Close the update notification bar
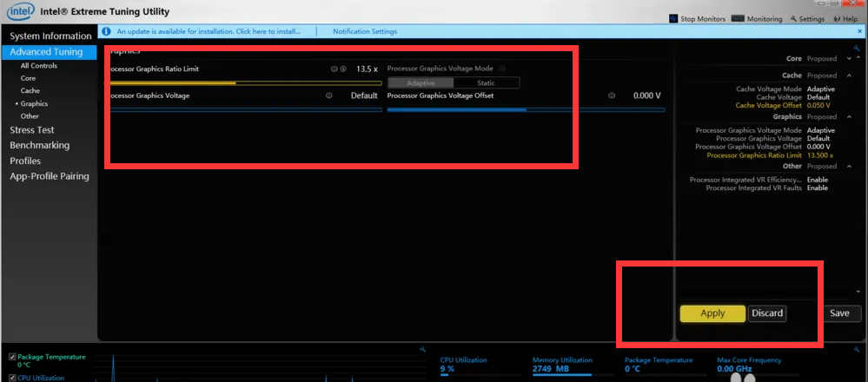The height and width of the screenshot is (382, 868). coord(860,31)
